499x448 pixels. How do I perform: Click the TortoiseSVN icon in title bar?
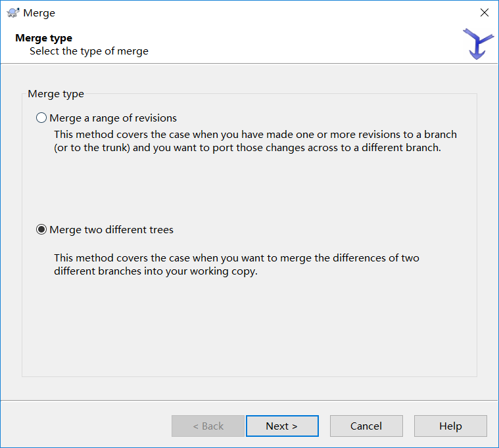pos(13,12)
